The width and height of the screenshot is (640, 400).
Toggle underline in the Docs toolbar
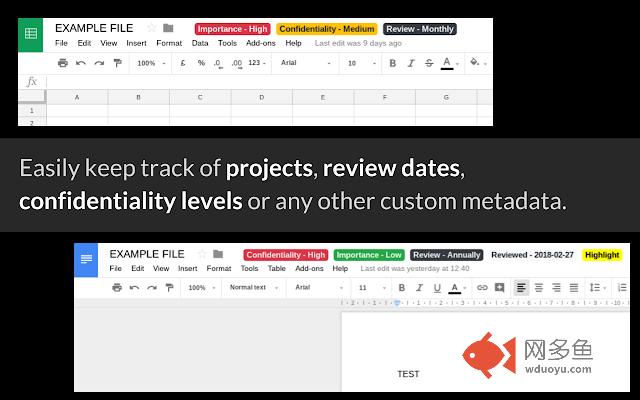click(435, 287)
